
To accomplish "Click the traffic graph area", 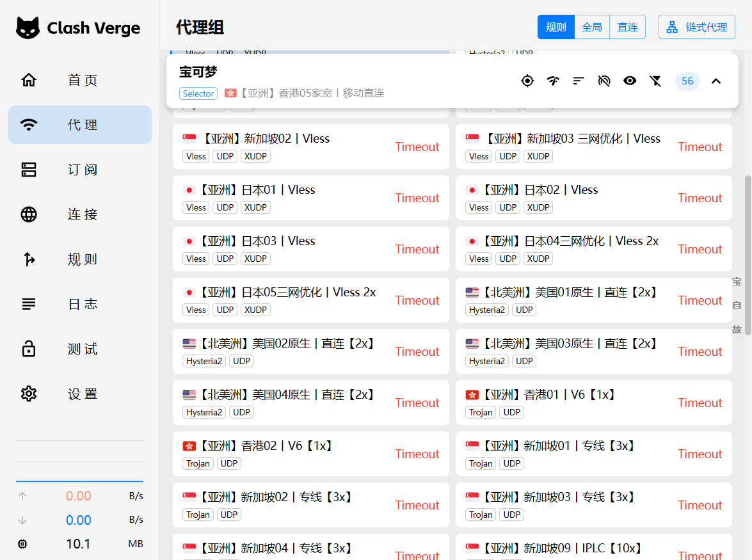I will click(x=79, y=461).
